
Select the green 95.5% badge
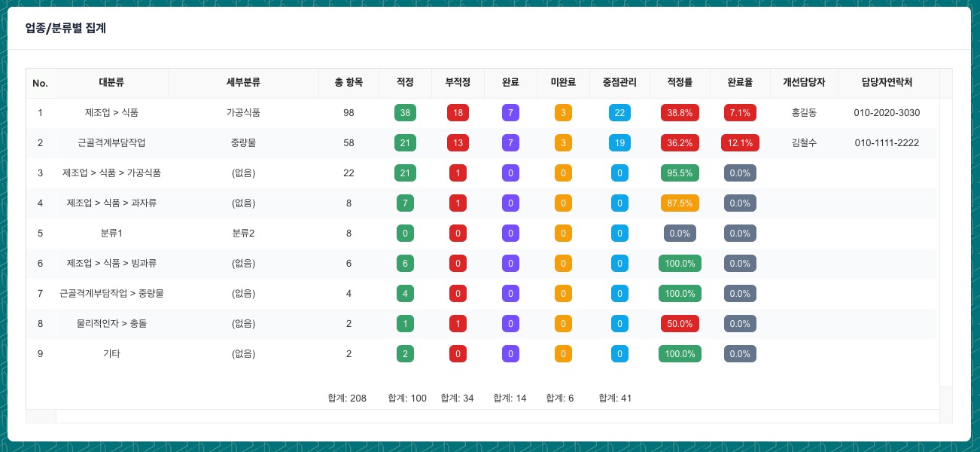pos(680,173)
